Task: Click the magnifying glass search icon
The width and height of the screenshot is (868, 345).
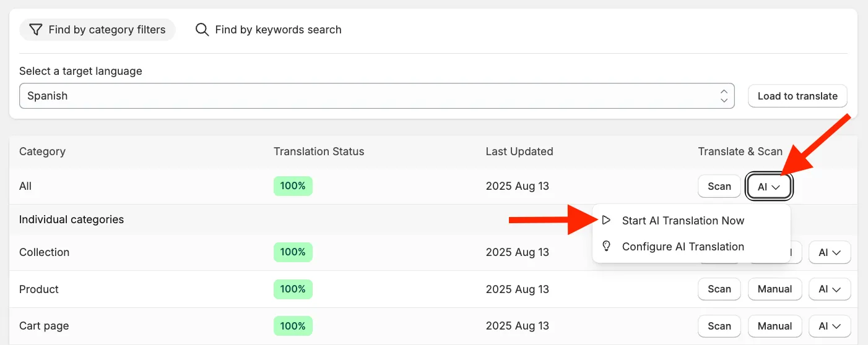Action: (202, 30)
